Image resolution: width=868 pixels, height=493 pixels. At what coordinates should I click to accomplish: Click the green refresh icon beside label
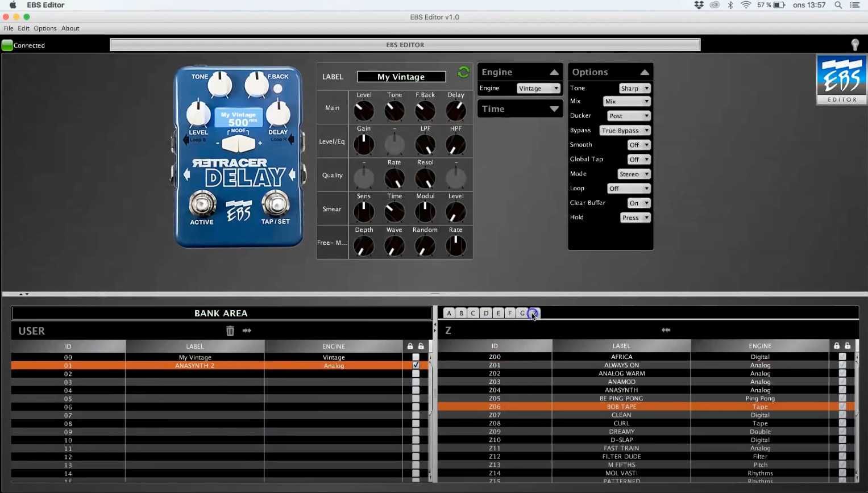[463, 72]
